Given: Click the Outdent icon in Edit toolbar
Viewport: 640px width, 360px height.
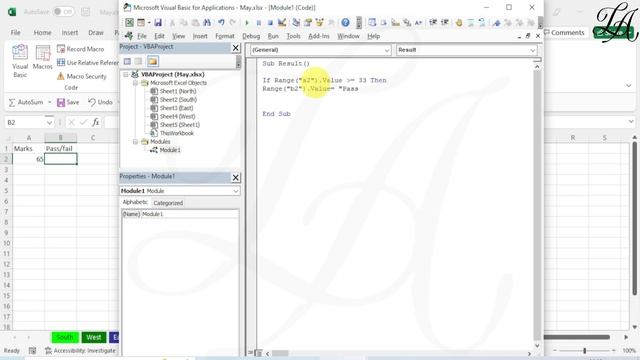Looking at the screenshot, I should [x=445, y=23].
